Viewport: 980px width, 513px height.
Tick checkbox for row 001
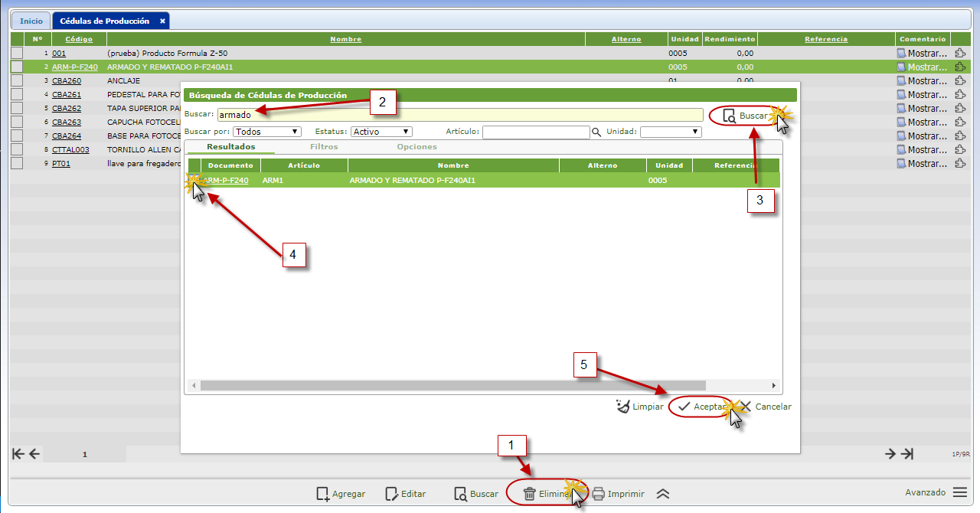point(17,54)
